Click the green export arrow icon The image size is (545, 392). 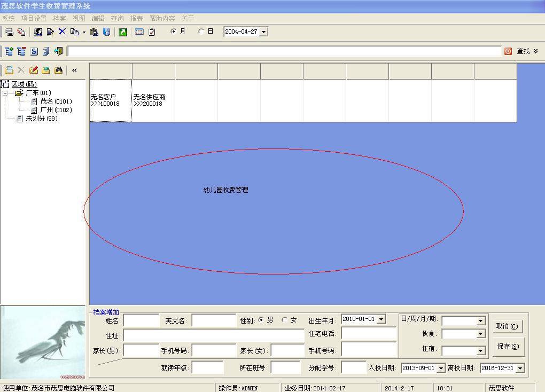click(x=123, y=32)
